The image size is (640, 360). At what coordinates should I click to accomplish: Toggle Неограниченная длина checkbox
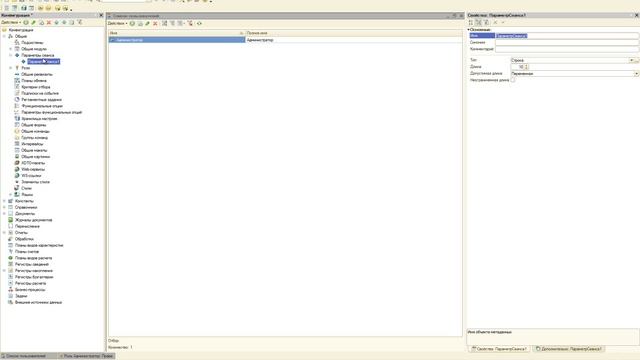[513, 80]
